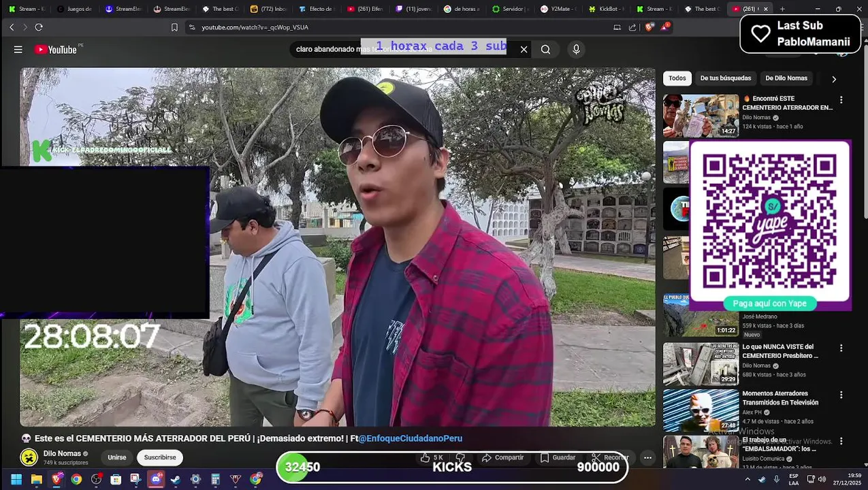Start voice search with the microphone icon

pyautogui.click(x=576, y=49)
